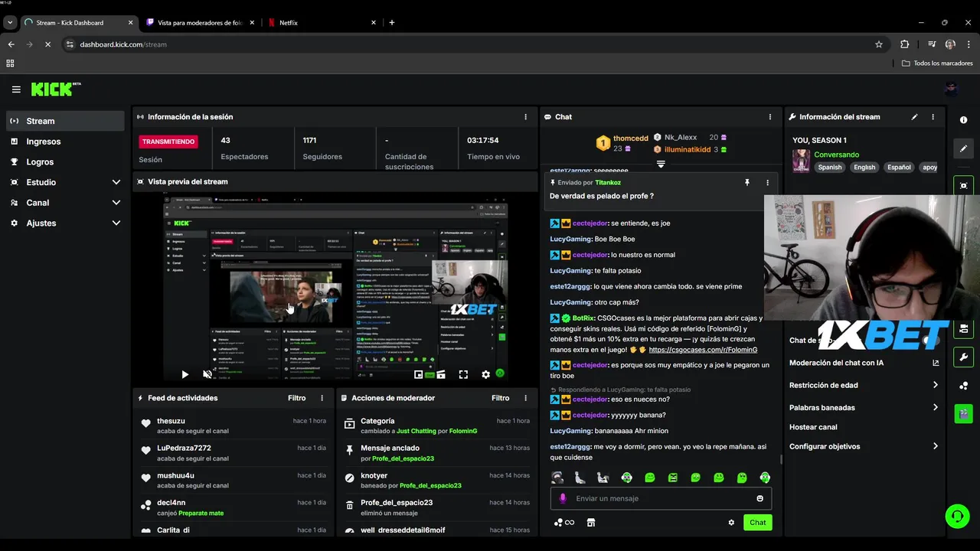Viewport: 980px width, 551px height.
Task: Insert the first quick emote with hat
Action: (x=557, y=478)
